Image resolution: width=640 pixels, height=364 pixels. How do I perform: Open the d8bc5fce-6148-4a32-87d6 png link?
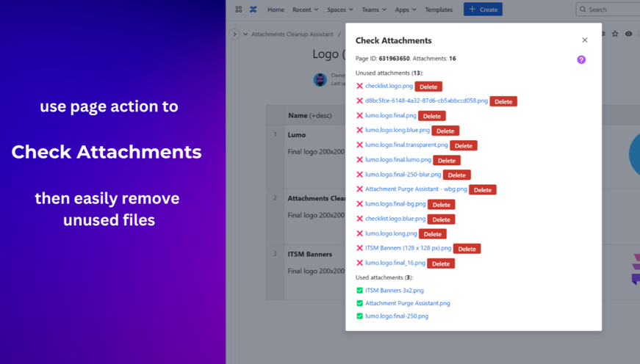(426, 101)
